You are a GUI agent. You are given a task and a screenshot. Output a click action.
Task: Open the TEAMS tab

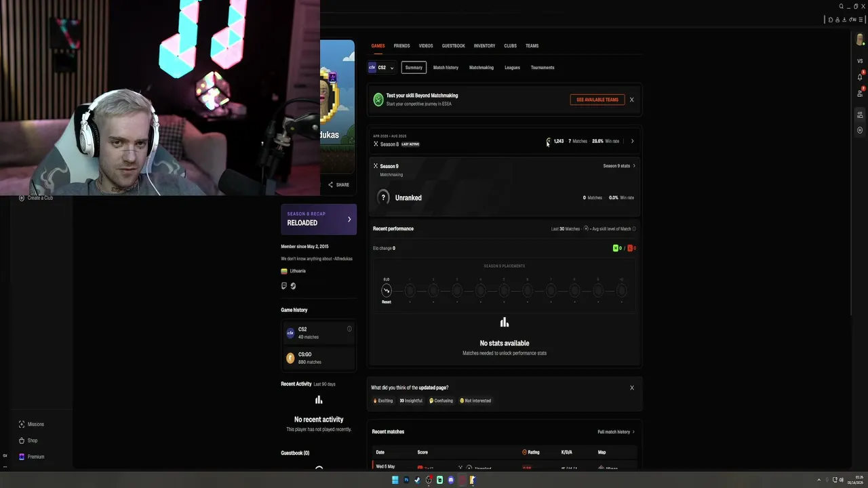pos(532,46)
